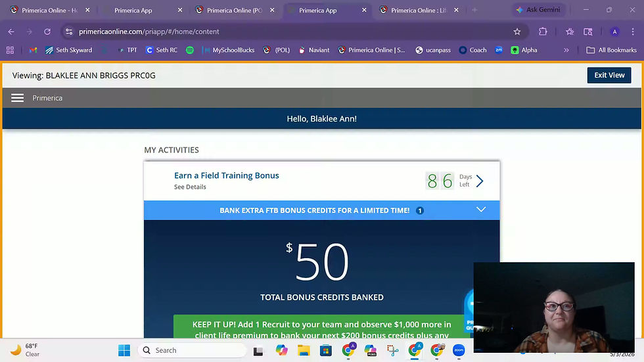Image resolution: width=644 pixels, height=362 pixels.
Task: View site information icon in address bar
Action: (69, 32)
